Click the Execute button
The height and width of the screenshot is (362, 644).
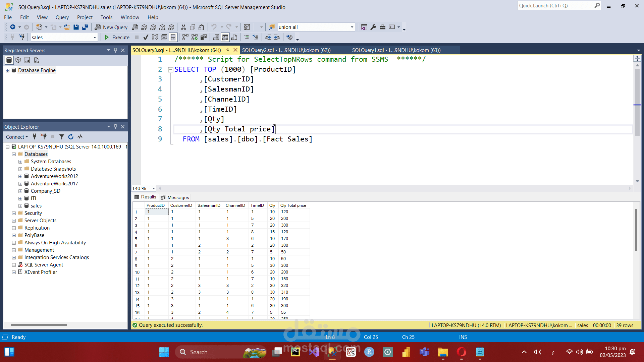[117, 37]
